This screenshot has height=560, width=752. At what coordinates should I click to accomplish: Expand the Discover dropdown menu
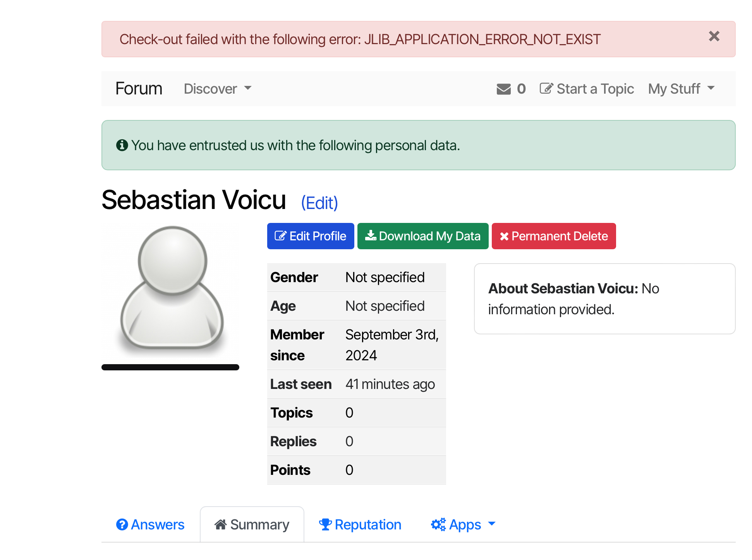218,89
